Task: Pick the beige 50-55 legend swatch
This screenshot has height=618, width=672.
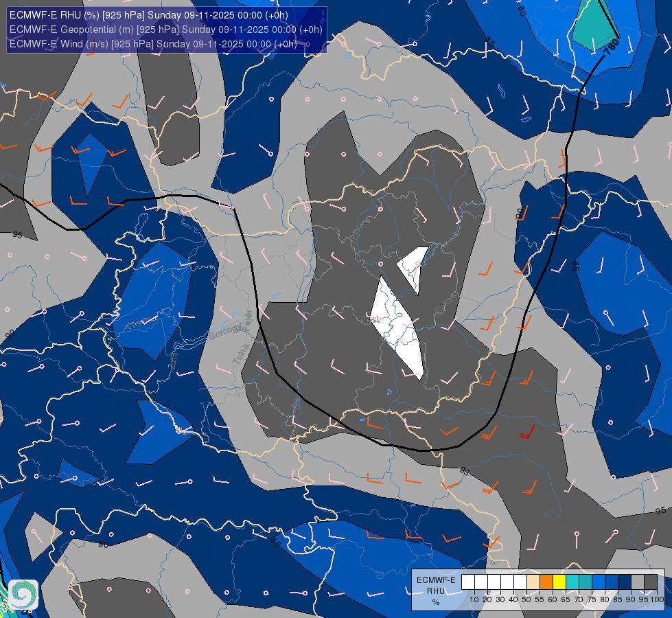Action: point(533,582)
